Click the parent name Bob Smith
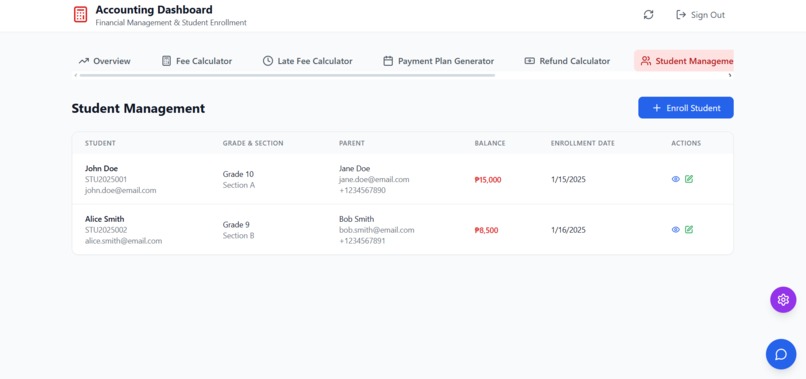 [357, 219]
